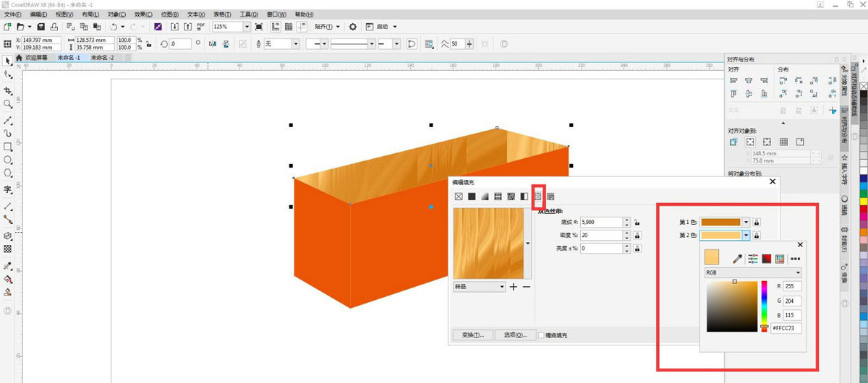
Task: Pick the Crop tool in the toolbox
Action: pos(8,91)
